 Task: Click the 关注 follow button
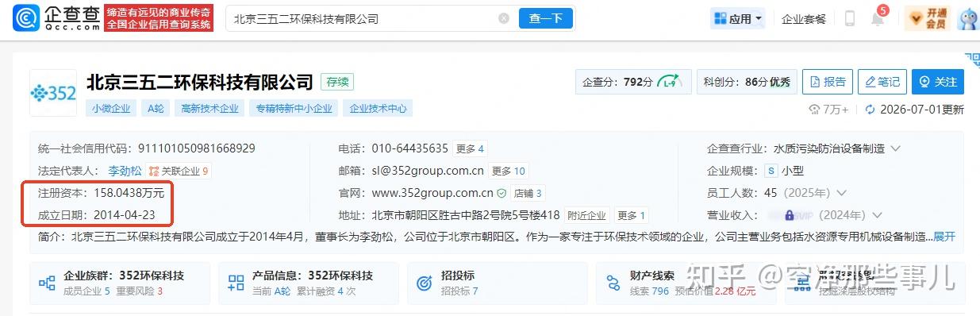pos(937,82)
